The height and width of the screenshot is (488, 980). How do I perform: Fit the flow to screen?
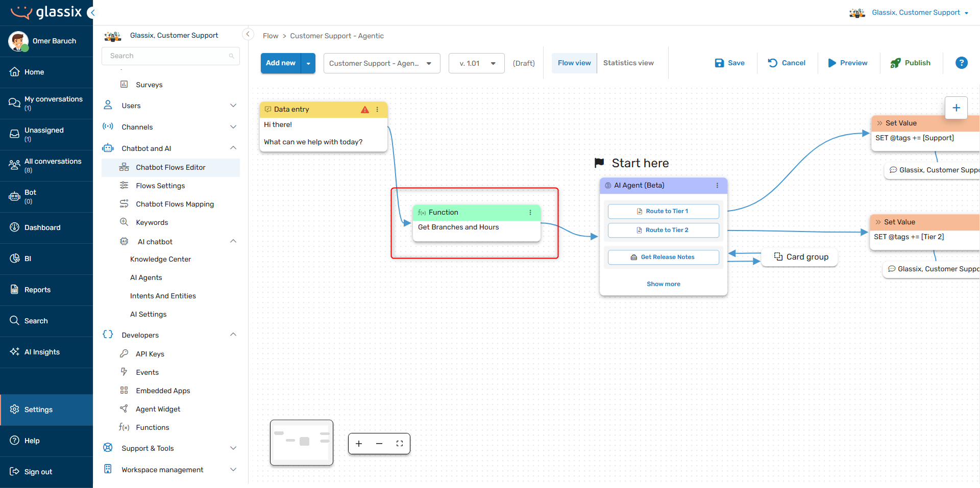click(x=400, y=444)
